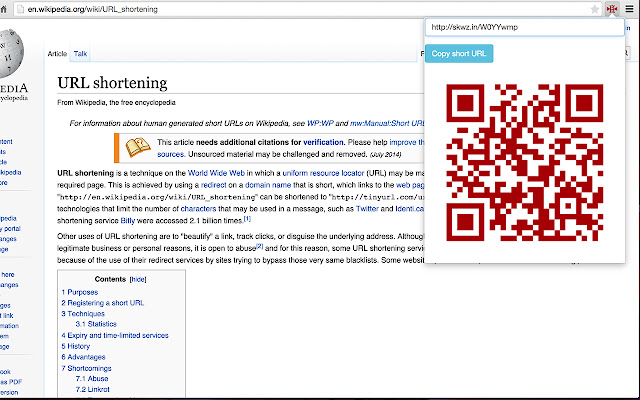Open the uniform resource locator link

point(323,173)
